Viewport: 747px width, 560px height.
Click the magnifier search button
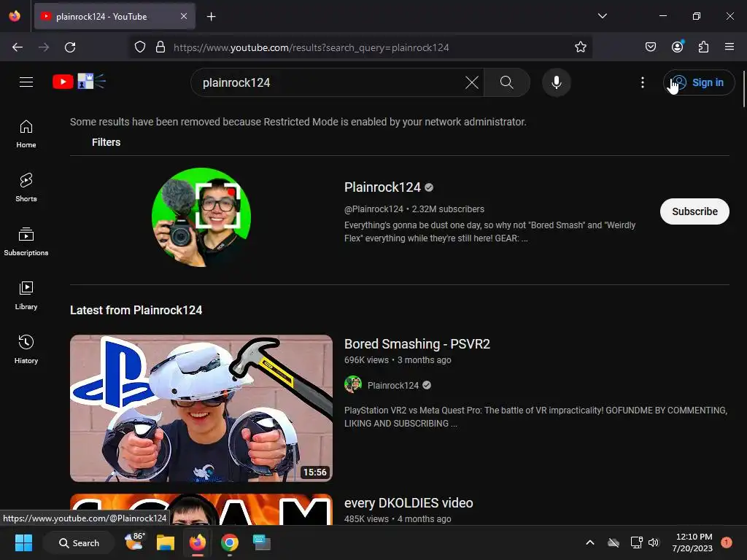pos(507,82)
